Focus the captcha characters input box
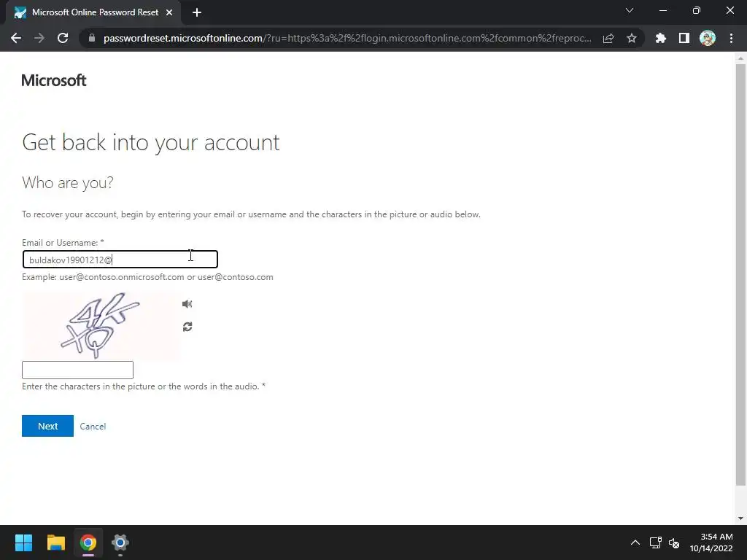This screenshot has height=560, width=747. tap(77, 370)
